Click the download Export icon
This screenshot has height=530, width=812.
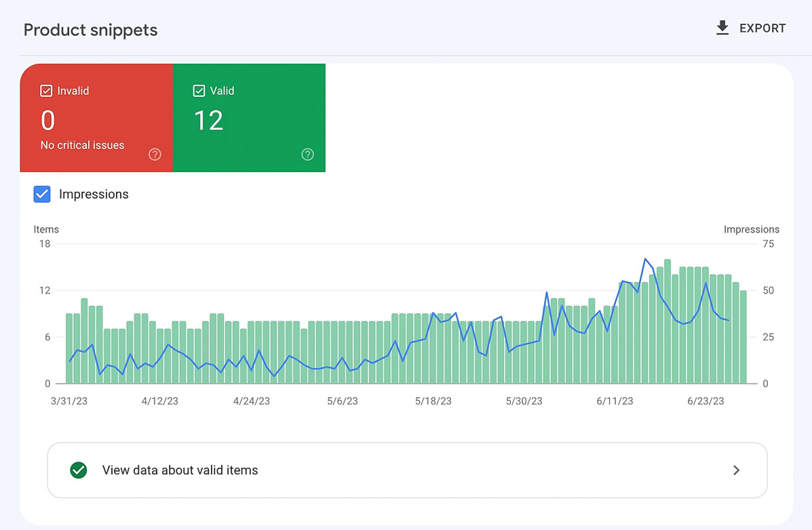722,28
